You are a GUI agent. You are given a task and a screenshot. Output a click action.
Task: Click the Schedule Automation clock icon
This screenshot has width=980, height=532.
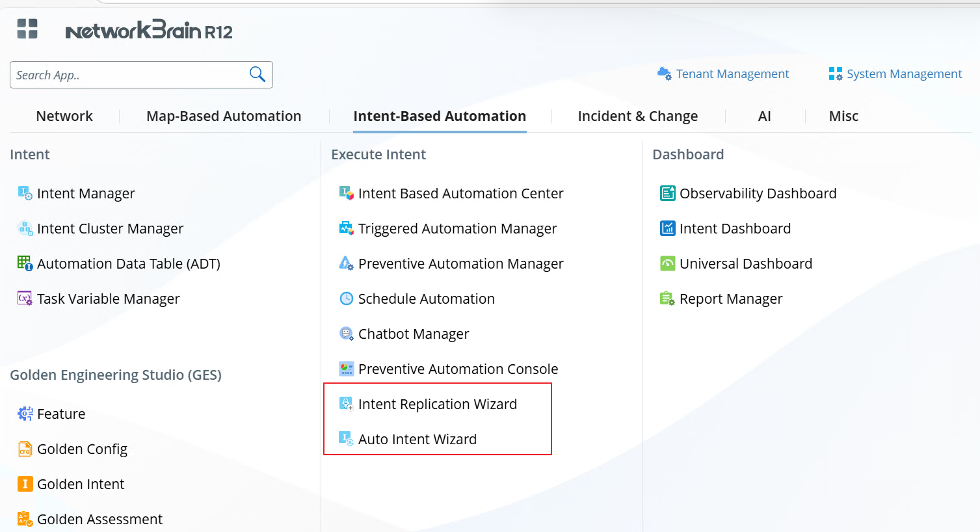point(346,299)
